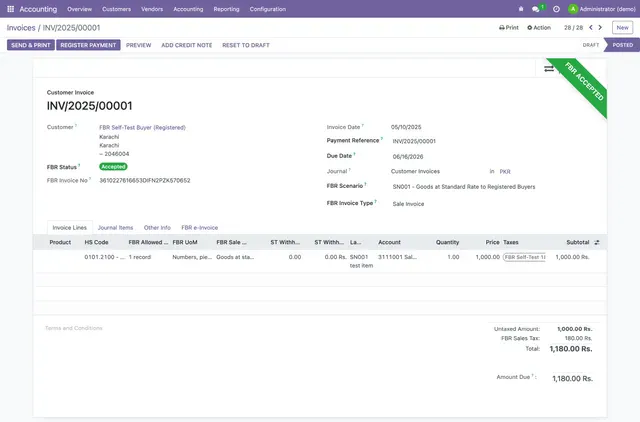Click the Total 1,180.00 Rs. amount
This screenshot has width=640, height=422.
coord(571,349)
